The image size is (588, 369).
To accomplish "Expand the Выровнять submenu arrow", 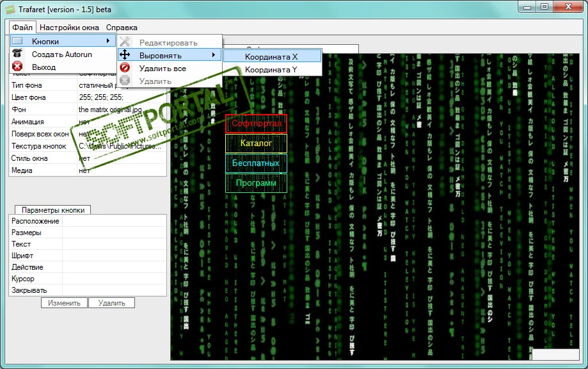I will point(214,56).
